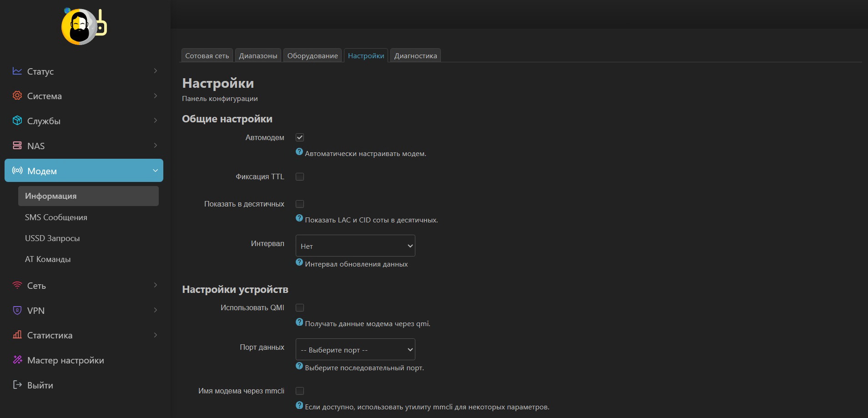This screenshot has height=418, width=868.
Task: Enable the Фиксация TTL checkbox
Action: [300, 176]
